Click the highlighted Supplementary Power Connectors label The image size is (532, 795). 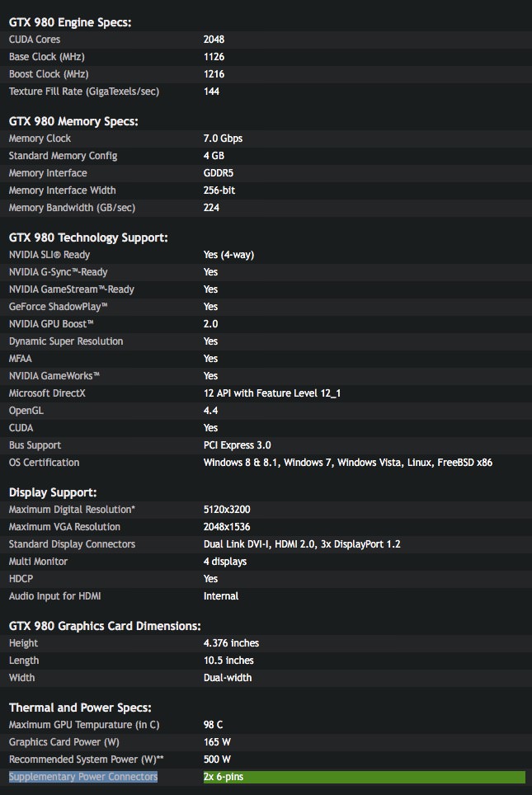[x=82, y=777]
